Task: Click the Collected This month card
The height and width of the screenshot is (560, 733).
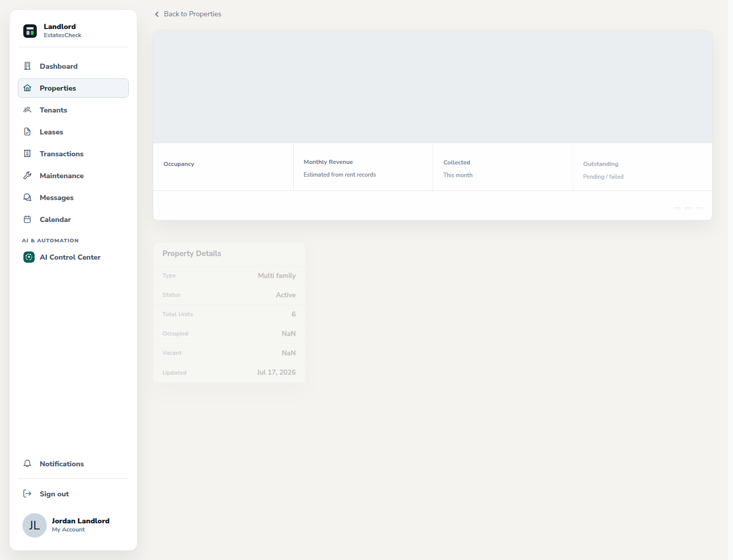Action: [503, 167]
